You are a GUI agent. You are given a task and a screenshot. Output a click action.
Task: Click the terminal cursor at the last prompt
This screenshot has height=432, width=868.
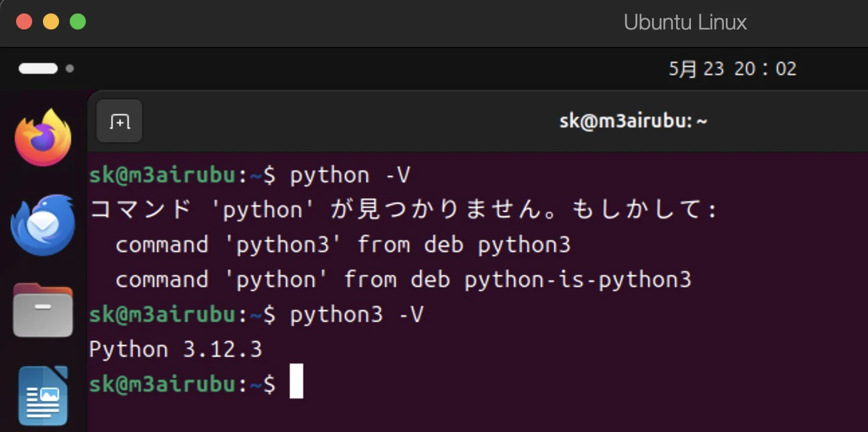coord(296,381)
